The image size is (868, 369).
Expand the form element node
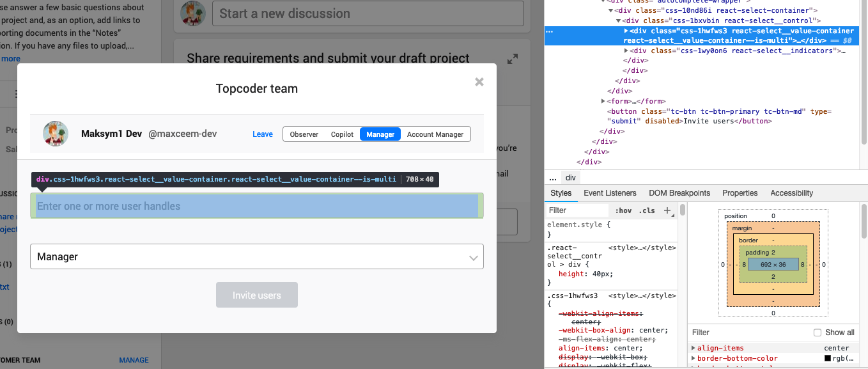pyautogui.click(x=603, y=101)
